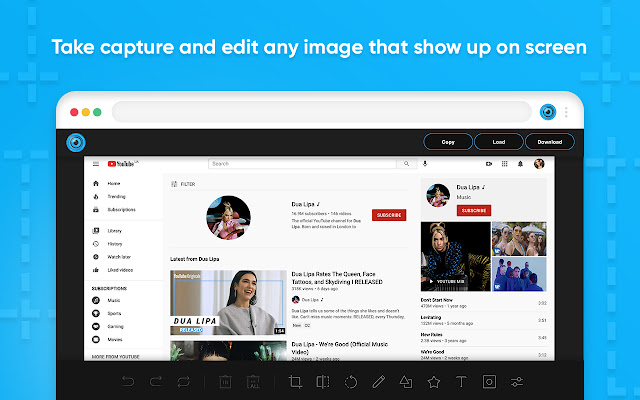The image size is (640, 400).
Task: Select the Rotate tool
Action: [x=351, y=382]
